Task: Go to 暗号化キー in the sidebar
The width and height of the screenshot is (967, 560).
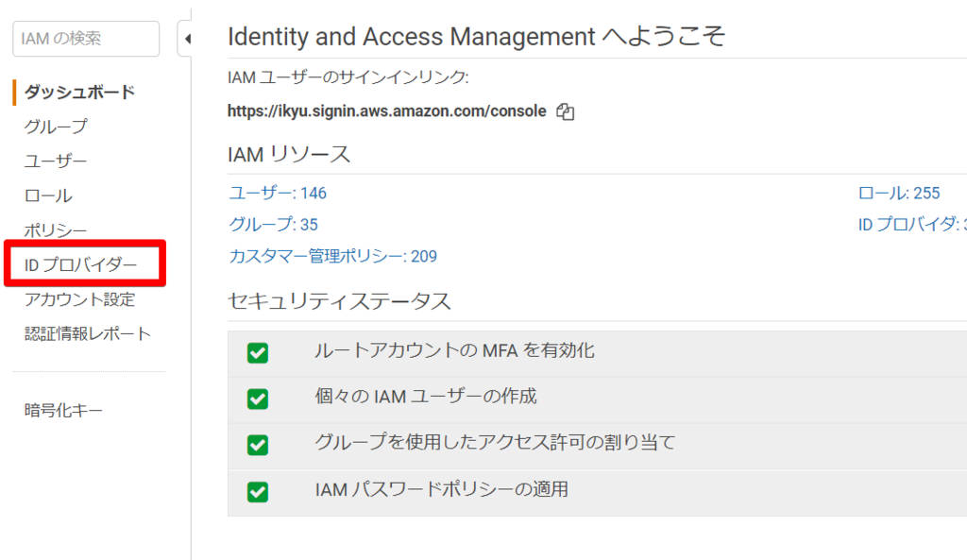Action: point(63,411)
